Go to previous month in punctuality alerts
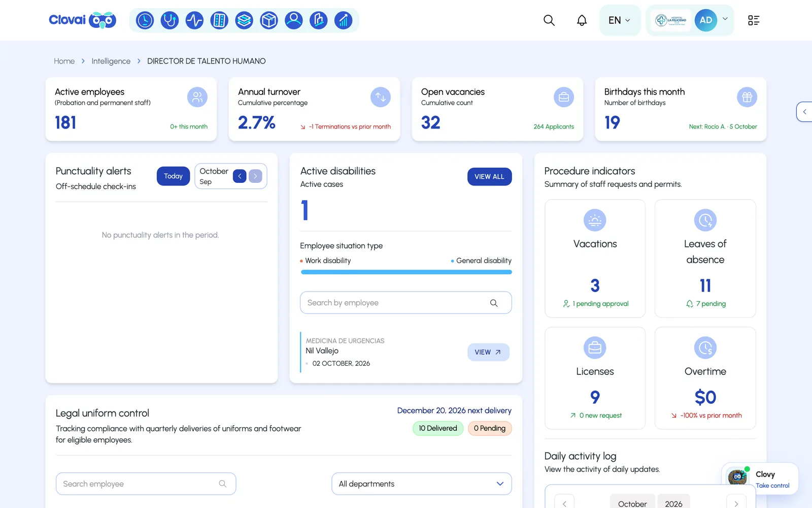This screenshot has height=508, width=812. (x=240, y=176)
